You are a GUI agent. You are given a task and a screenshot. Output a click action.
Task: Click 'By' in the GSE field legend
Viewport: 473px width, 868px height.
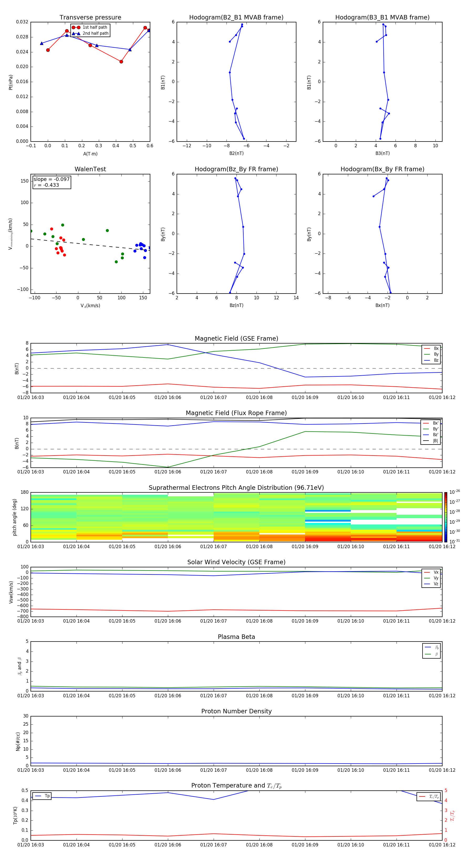click(x=436, y=355)
